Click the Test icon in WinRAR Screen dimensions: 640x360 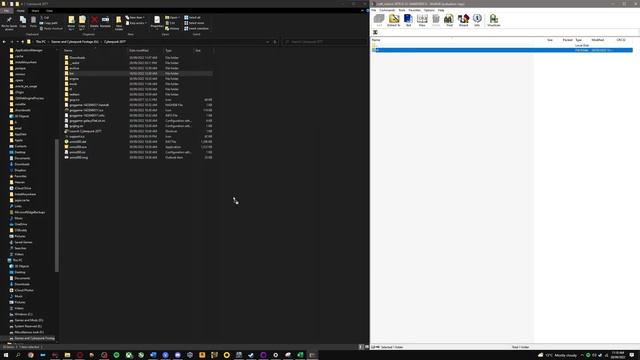click(x=408, y=20)
